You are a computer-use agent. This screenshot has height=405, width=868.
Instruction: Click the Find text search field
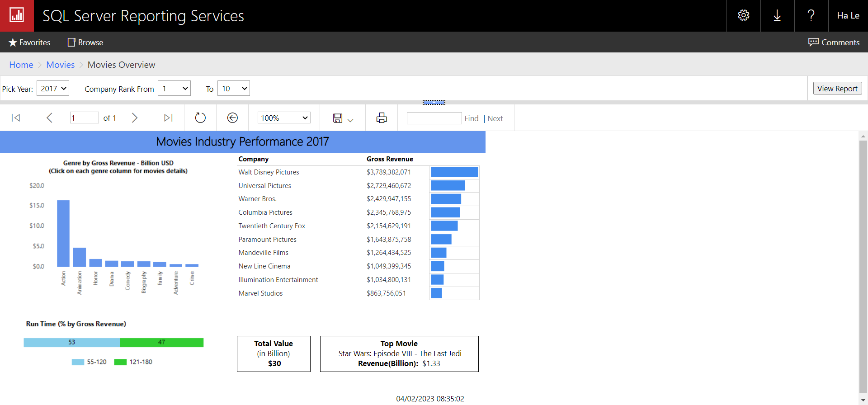(x=434, y=118)
